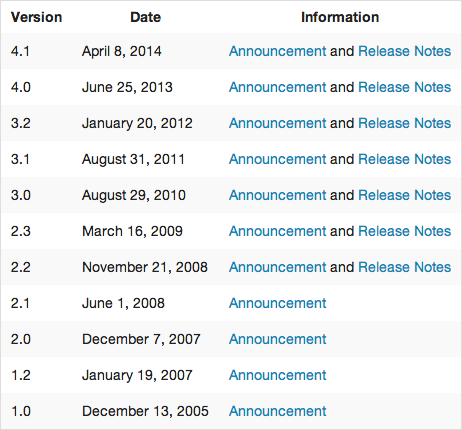Open the Announcement for version 3.1
The height and width of the screenshot is (430, 462).
277,159
